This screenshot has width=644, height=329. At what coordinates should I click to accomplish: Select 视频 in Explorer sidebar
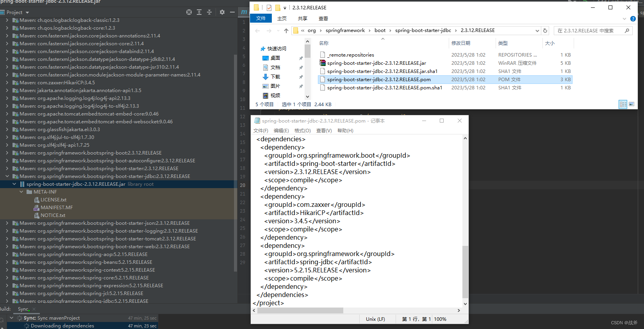275,96
